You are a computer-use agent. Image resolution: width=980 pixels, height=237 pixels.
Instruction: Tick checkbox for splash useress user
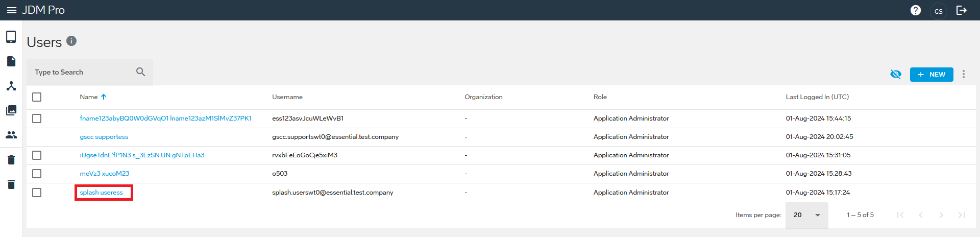[x=37, y=193]
